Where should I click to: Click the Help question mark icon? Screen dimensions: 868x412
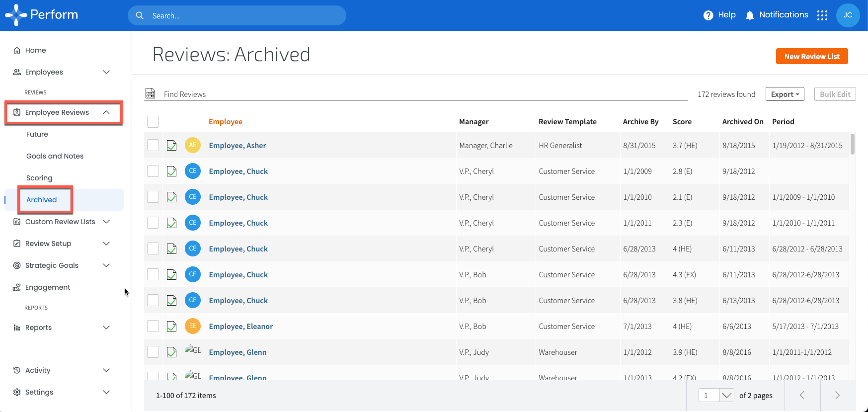pyautogui.click(x=708, y=15)
